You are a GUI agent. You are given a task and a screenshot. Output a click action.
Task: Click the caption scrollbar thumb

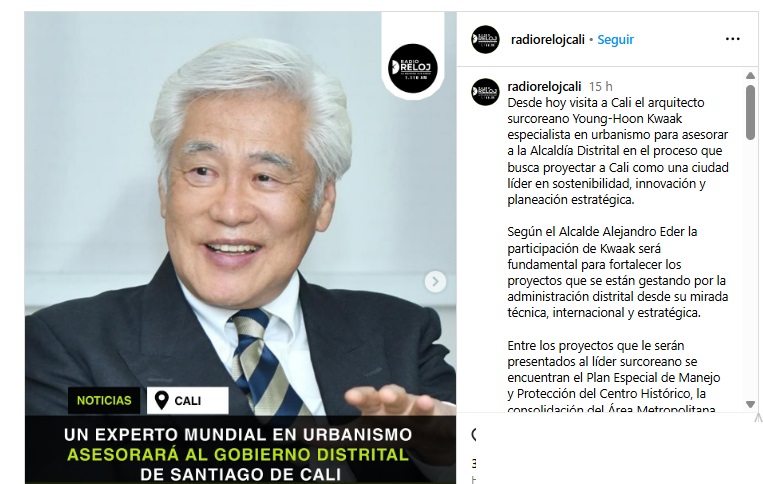[x=750, y=112]
